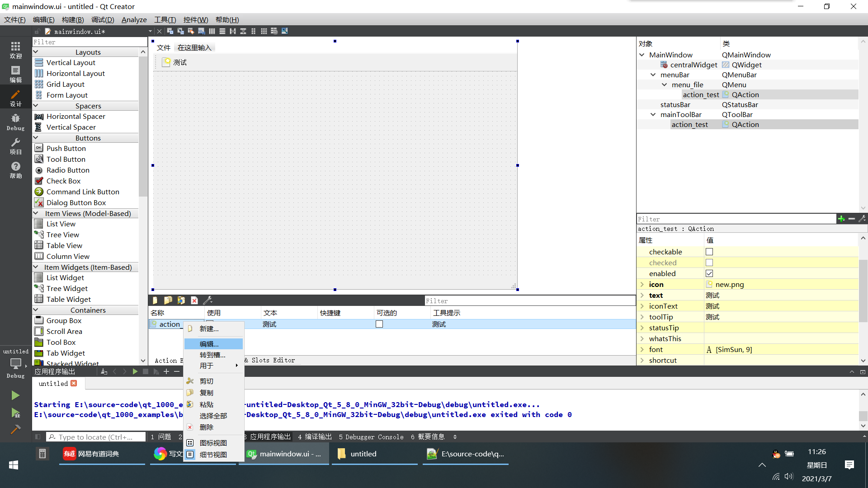The image size is (868, 488).
Task: Click the green Run button in the left sidebar
Action: pyautogui.click(x=15, y=395)
